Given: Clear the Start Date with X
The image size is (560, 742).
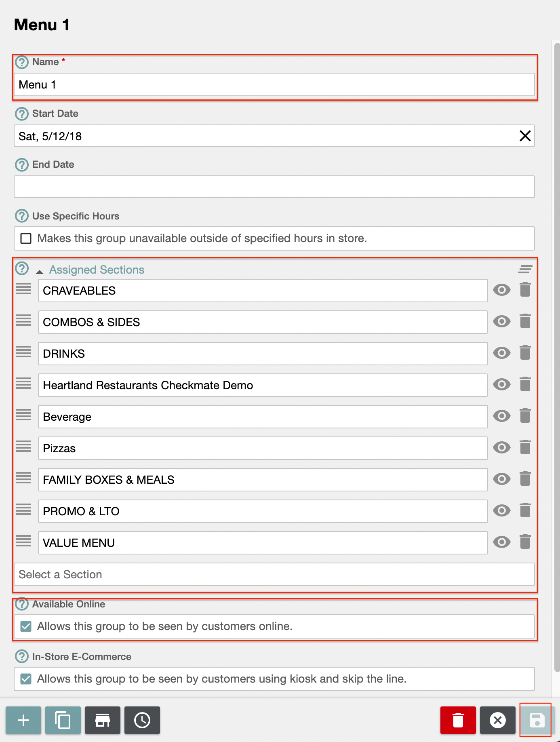Looking at the screenshot, I should 525,136.
